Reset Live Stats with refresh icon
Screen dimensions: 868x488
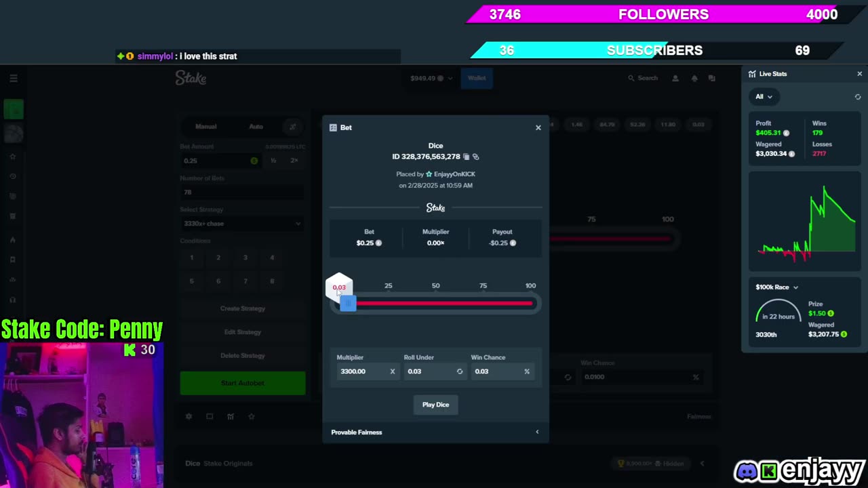858,97
